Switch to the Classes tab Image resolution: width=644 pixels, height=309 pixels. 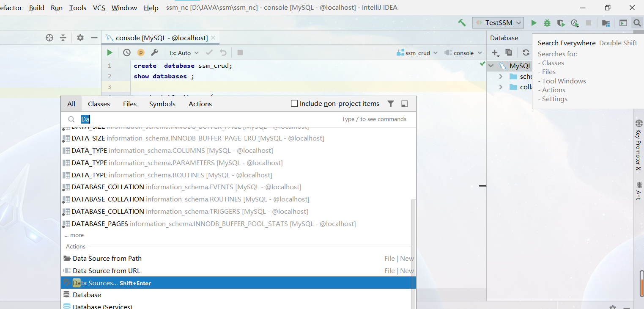point(99,104)
